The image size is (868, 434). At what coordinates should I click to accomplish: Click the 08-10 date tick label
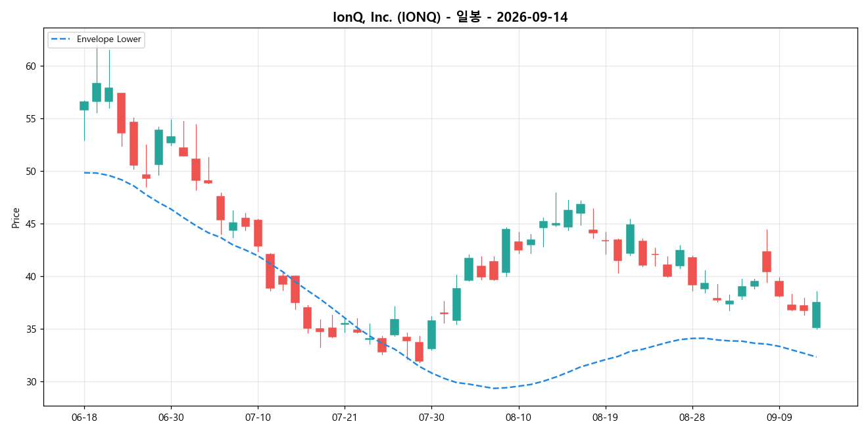click(518, 418)
